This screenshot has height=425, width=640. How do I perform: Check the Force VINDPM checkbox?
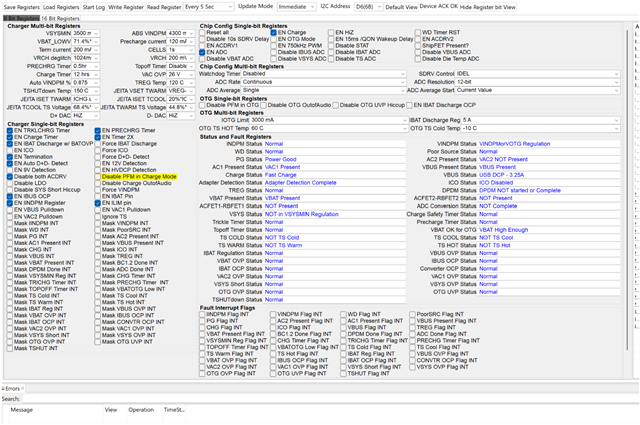97,189
